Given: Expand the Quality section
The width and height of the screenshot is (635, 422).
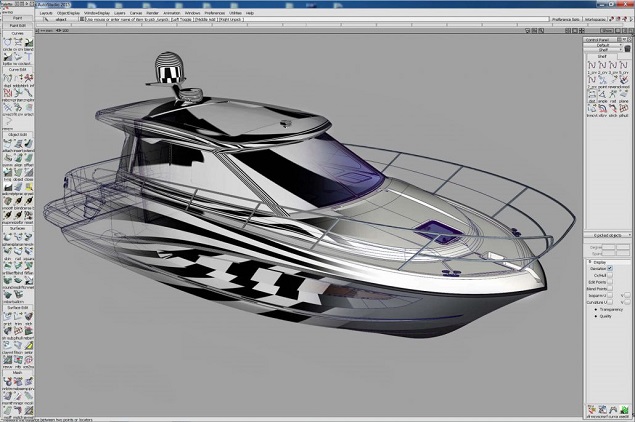Looking at the screenshot, I should pyautogui.click(x=597, y=318).
